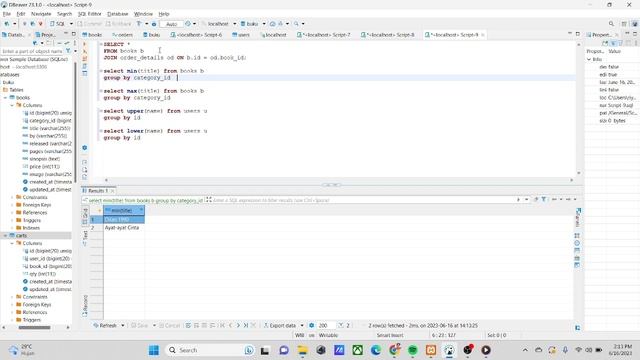Open the dropdown arrow next to Refresh

tap(122, 325)
